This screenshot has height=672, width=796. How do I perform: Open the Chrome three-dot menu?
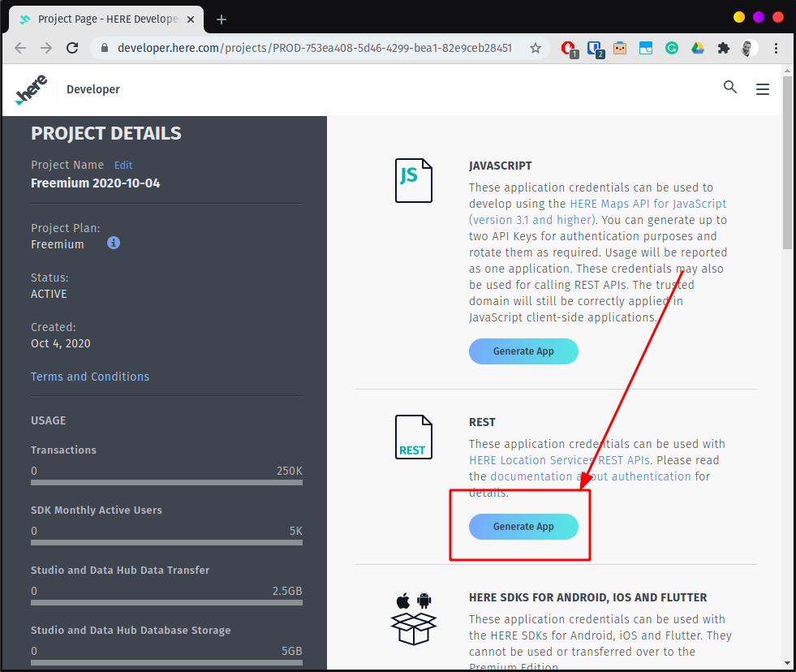click(777, 48)
